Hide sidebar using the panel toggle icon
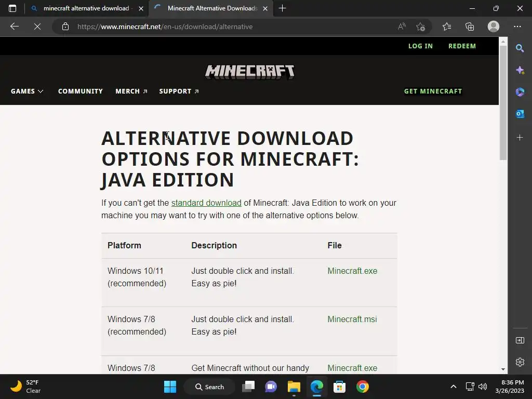 520,340
